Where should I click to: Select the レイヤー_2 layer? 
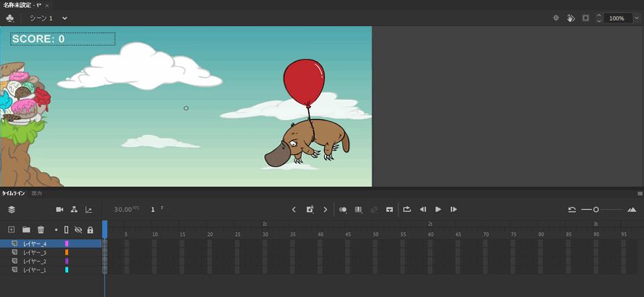coord(34,261)
